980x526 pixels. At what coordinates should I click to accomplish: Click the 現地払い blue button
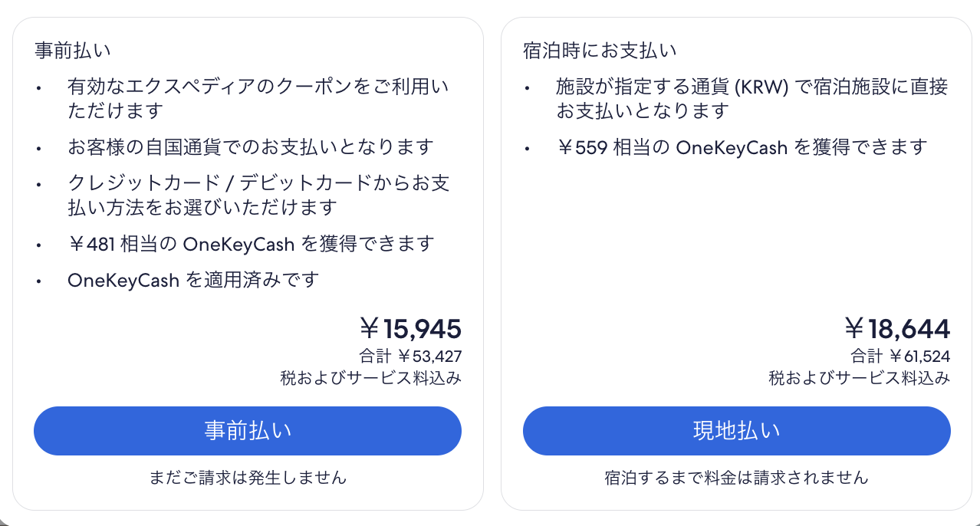pyautogui.click(x=735, y=431)
